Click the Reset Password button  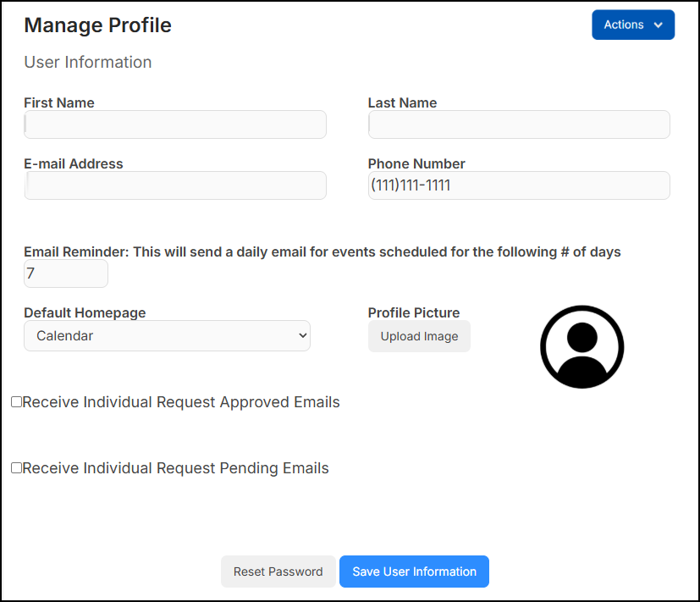[x=278, y=572]
